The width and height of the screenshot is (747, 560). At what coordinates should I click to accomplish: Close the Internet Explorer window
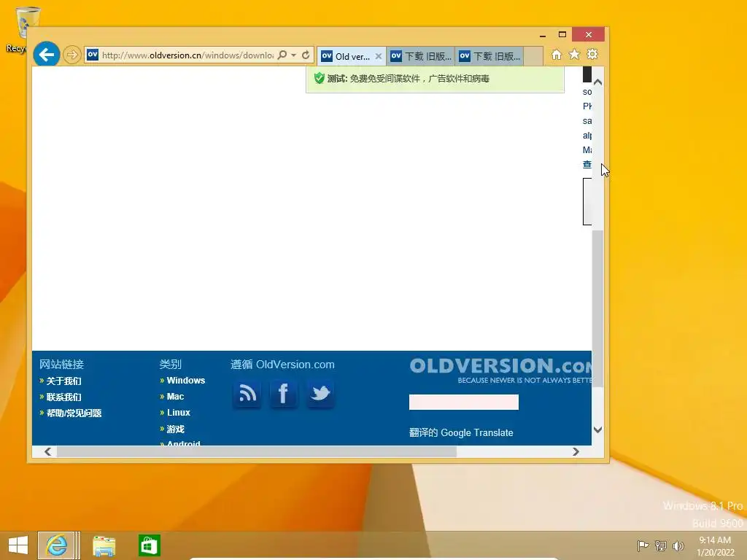(x=589, y=34)
